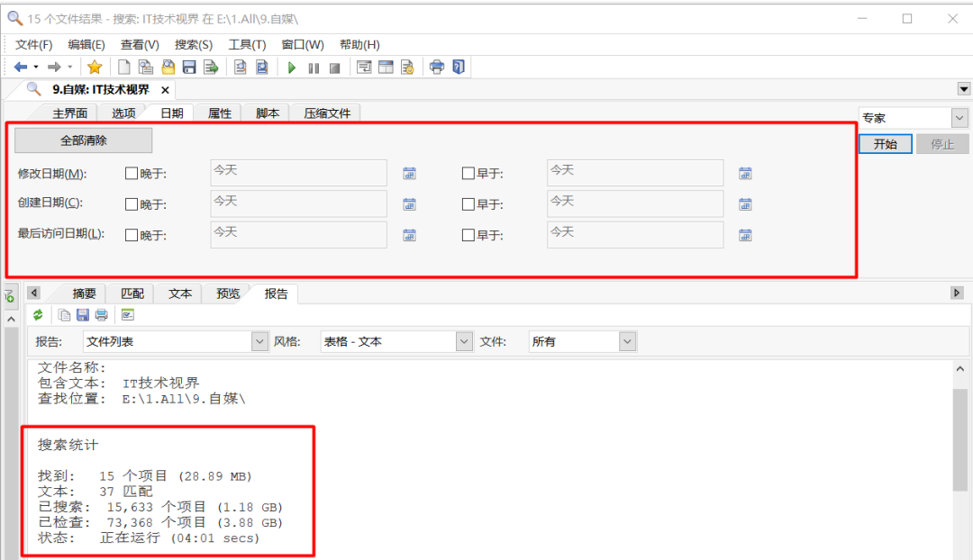Click the 全部清除 button
This screenshot has height=560, width=973.
pyautogui.click(x=83, y=140)
